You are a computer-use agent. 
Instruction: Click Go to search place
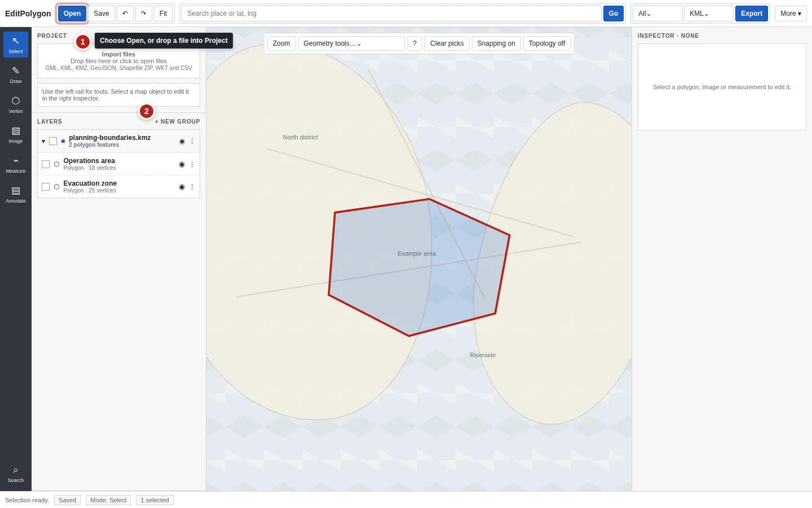pyautogui.click(x=614, y=14)
